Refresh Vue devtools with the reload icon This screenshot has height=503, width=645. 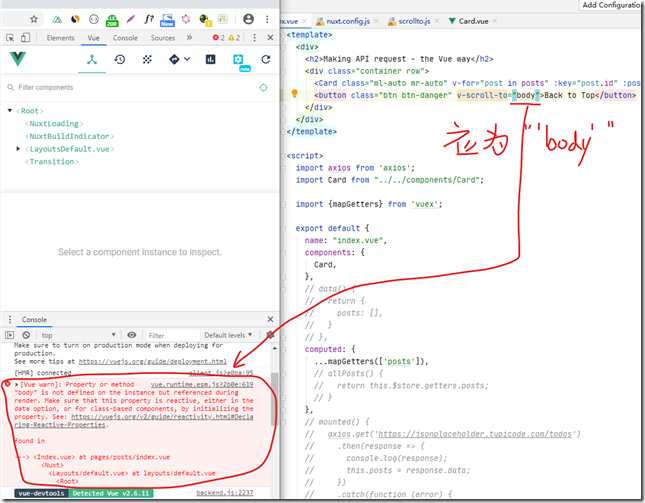tap(266, 60)
